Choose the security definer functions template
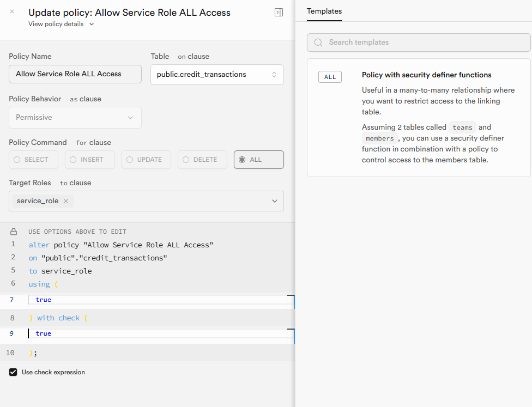This screenshot has width=532, height=407. (x=419, y=118)
